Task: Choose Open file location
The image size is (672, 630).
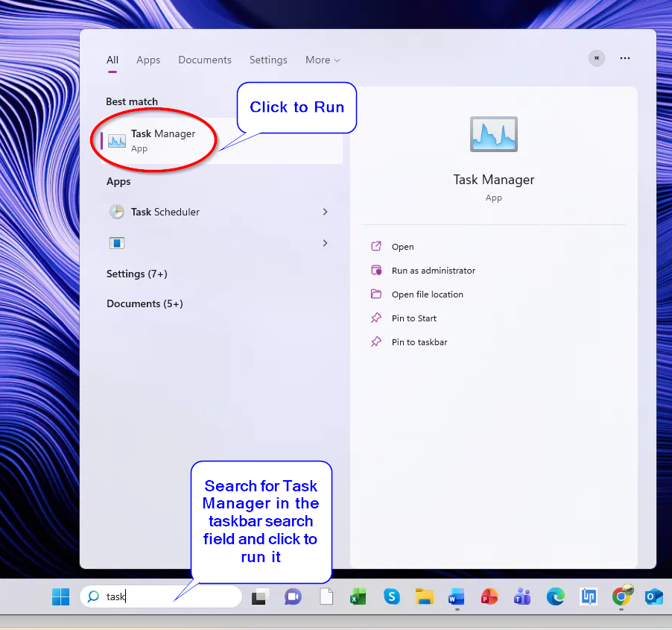Action: coord(428,294)
